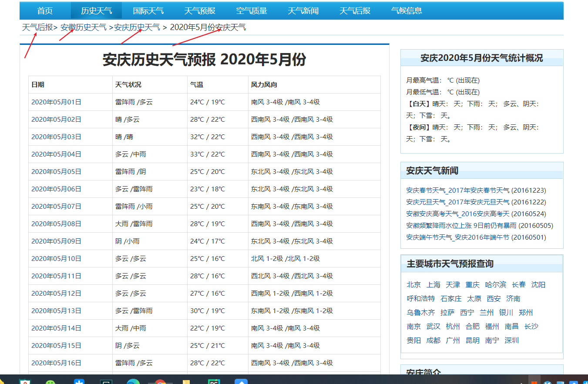This screenshot has height=384, width=588.
Task: Click the 石家庄 city link
Action: coord(451,299)
